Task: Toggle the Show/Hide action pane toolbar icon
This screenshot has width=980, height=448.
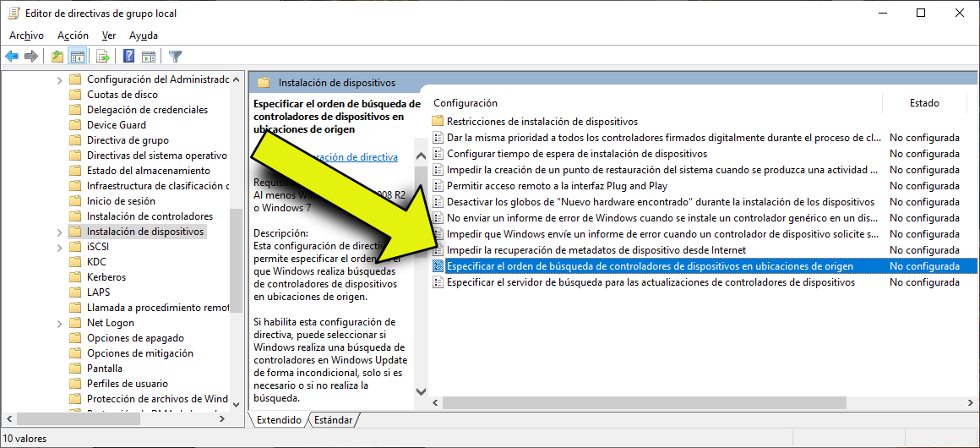Action: coord(149,57)
